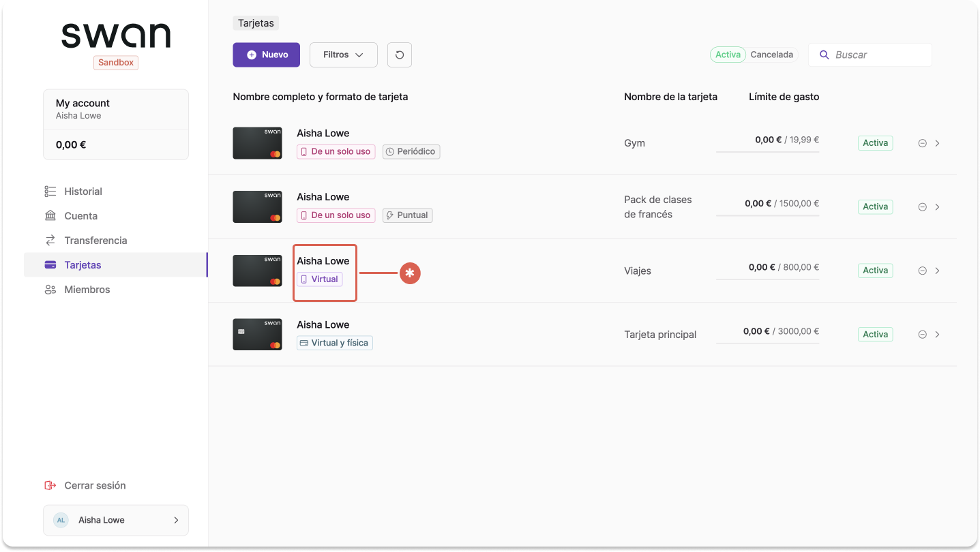
Task: Switch to the Cancelada status filter
Action: pyautogui.click(x=771, y=55)
